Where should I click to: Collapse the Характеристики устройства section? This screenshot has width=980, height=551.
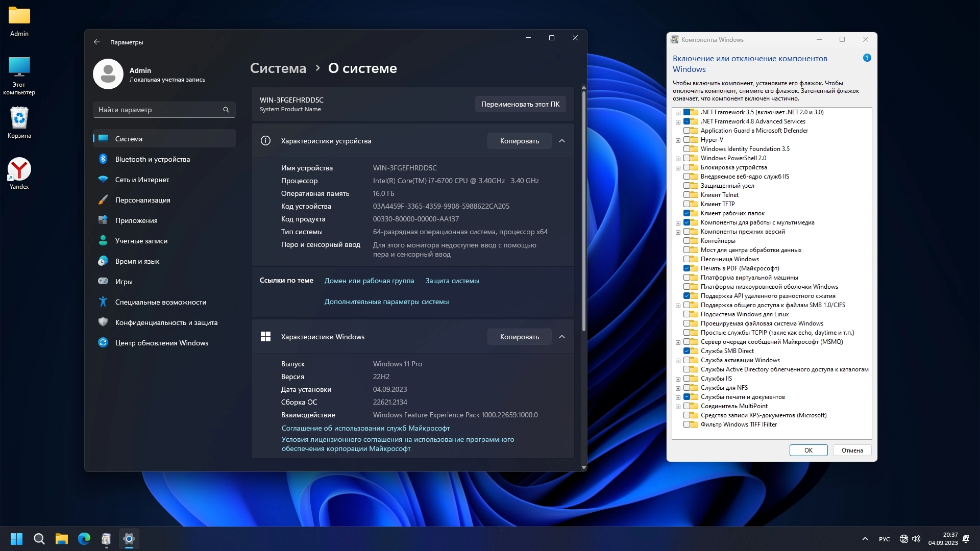562,141
